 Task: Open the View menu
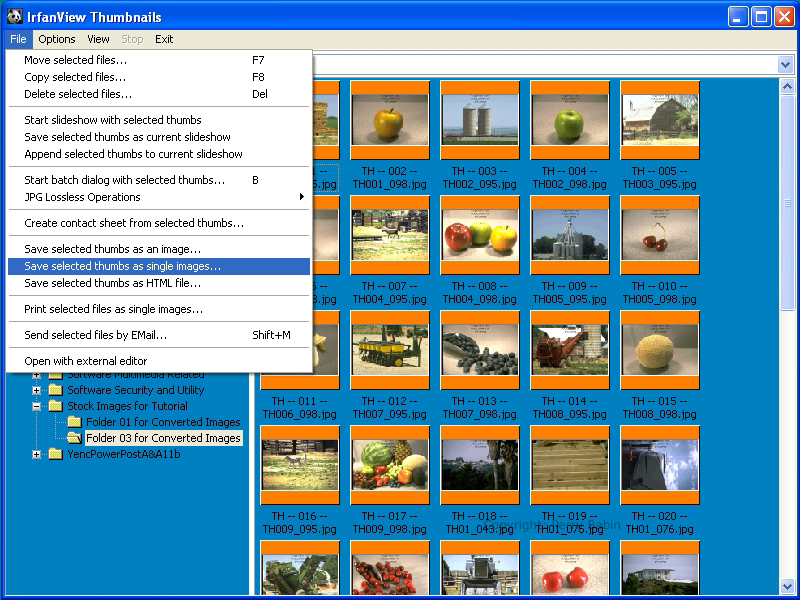(x=98, y=39)
